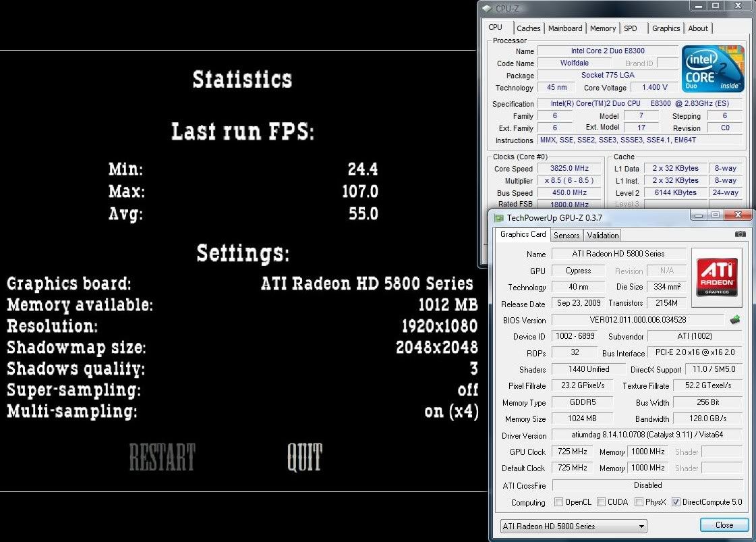Viewport: 756px width, 542px height.
Task: Click the Memory Type value GDDR5
Action: click(x=583, y=402)
